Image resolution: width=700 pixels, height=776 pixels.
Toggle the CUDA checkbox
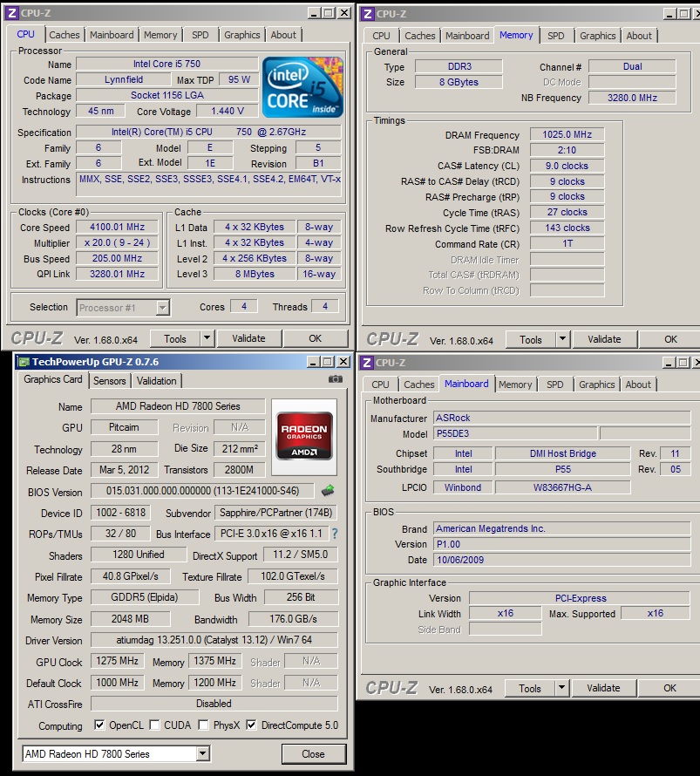(x=154, y=725)
